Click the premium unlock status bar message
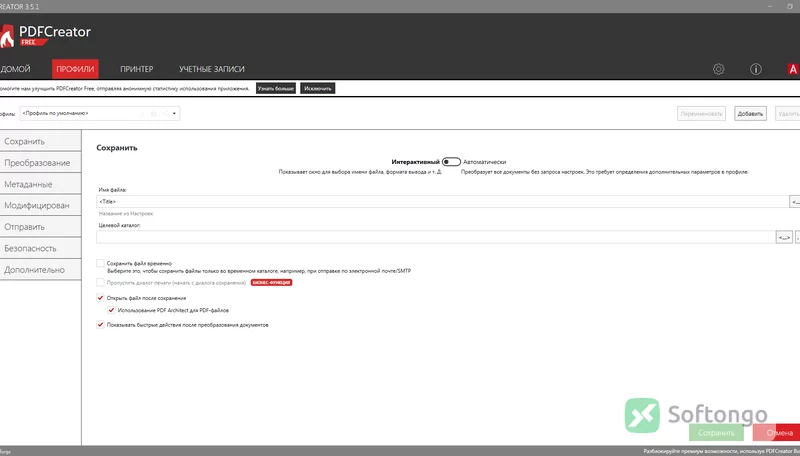 pos(721,451)
